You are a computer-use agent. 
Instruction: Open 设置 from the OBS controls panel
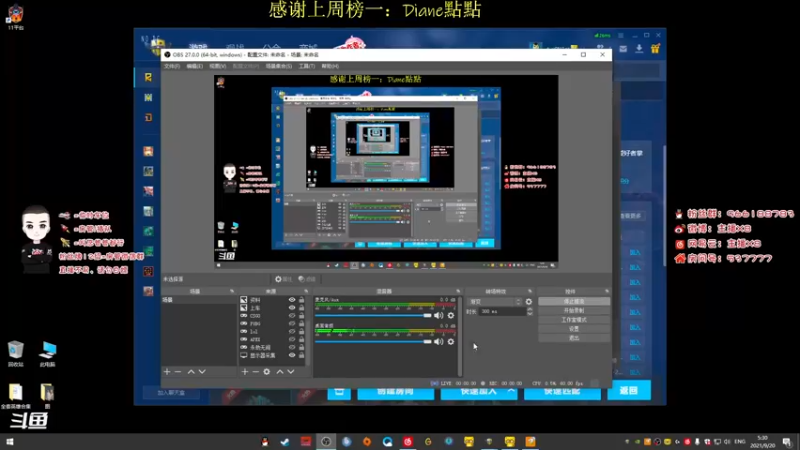574,329
